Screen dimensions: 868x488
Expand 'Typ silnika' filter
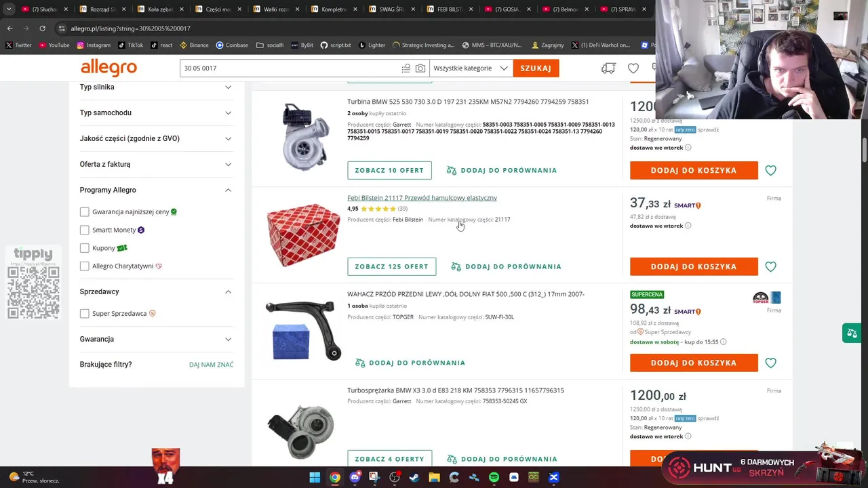pos(156,87)
